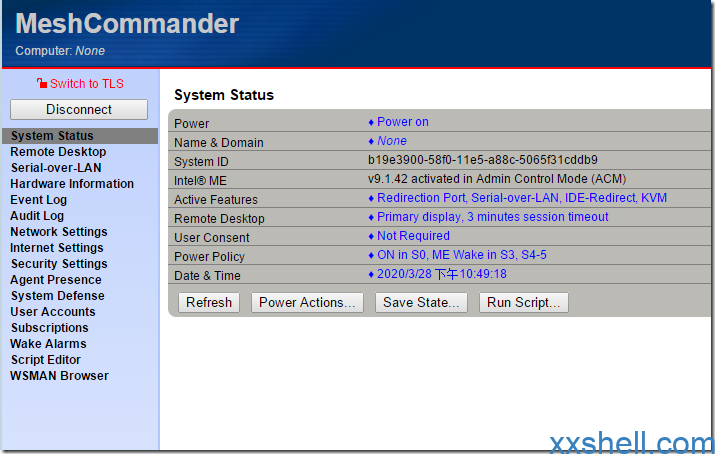Open the Script Editor
Viewport: 715px width, 454px height.
point(46,360)
